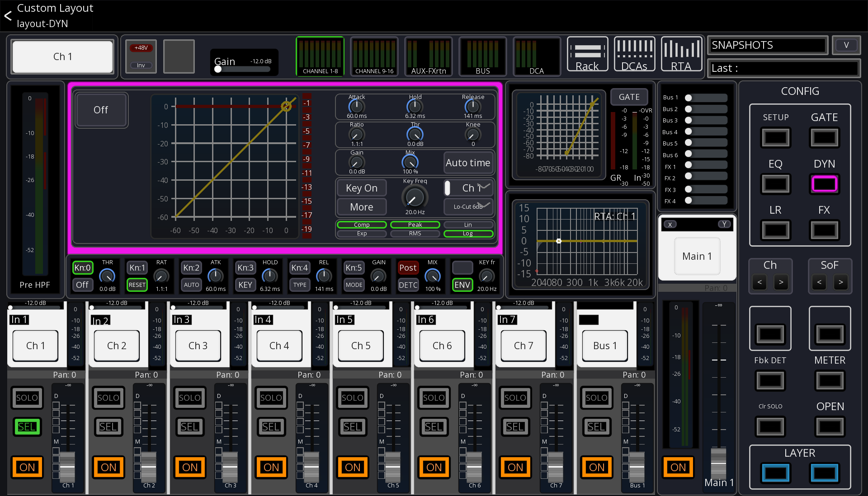Select Ch 2 with its SEL button
Screen dimensions: 868x496
(x=108, y=427)
